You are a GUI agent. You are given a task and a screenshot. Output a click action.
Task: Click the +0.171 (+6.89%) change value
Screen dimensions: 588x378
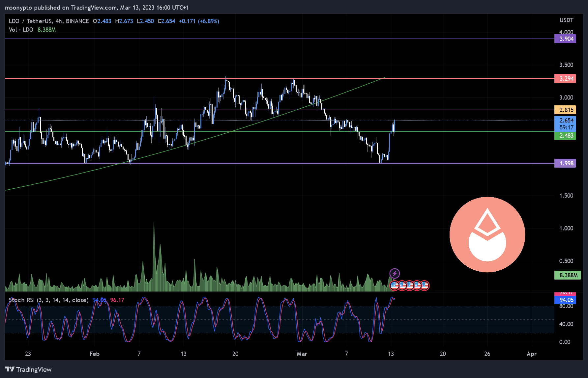pos(199,21)
